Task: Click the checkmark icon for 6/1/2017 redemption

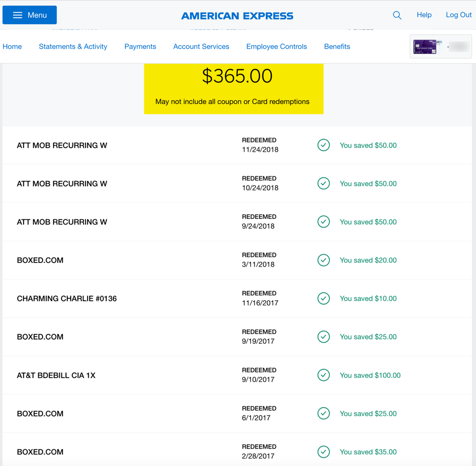Action: click(324, 413)
